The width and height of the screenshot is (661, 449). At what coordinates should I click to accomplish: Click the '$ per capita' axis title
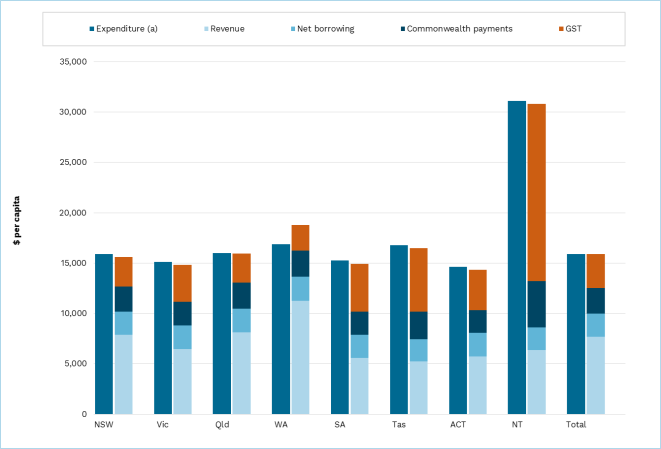(17, 220)
